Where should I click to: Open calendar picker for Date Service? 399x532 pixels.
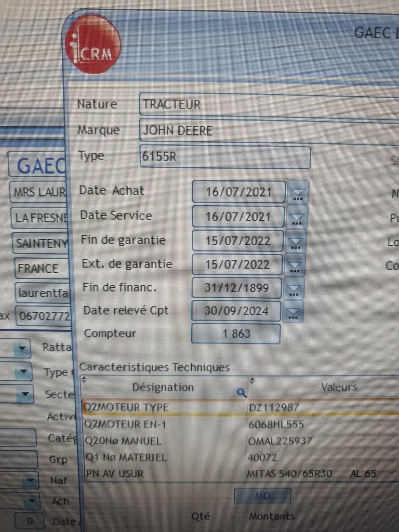(x=297, y=218)
